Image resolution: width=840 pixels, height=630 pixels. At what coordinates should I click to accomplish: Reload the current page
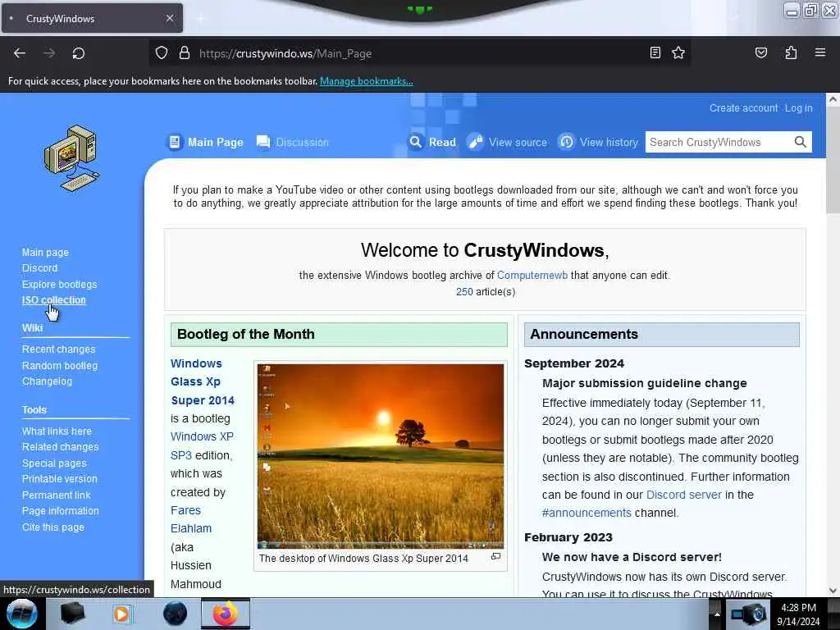coord(78,53)
